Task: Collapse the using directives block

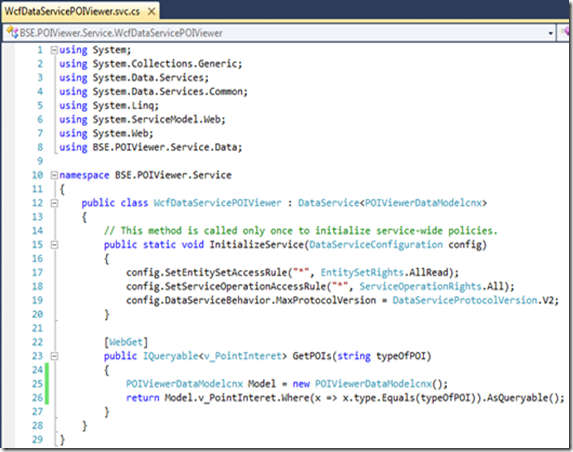Action: pos(54,50)
